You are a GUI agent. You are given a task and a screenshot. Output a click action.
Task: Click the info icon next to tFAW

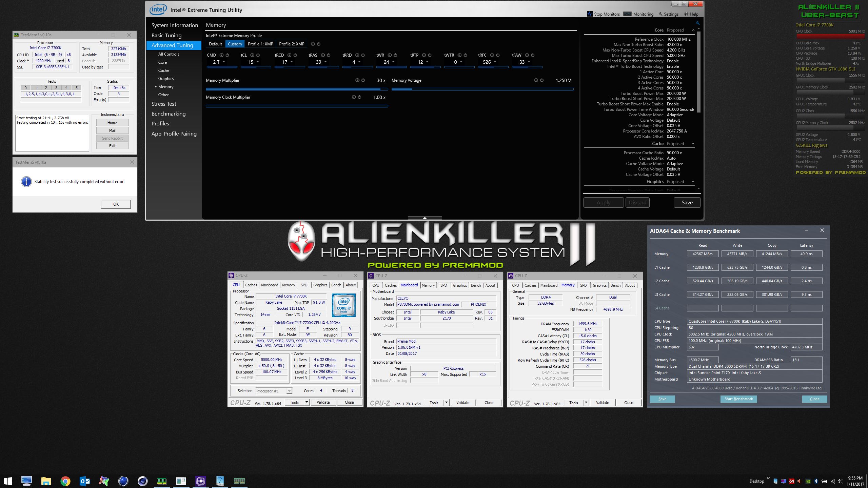tap(527, 55)
